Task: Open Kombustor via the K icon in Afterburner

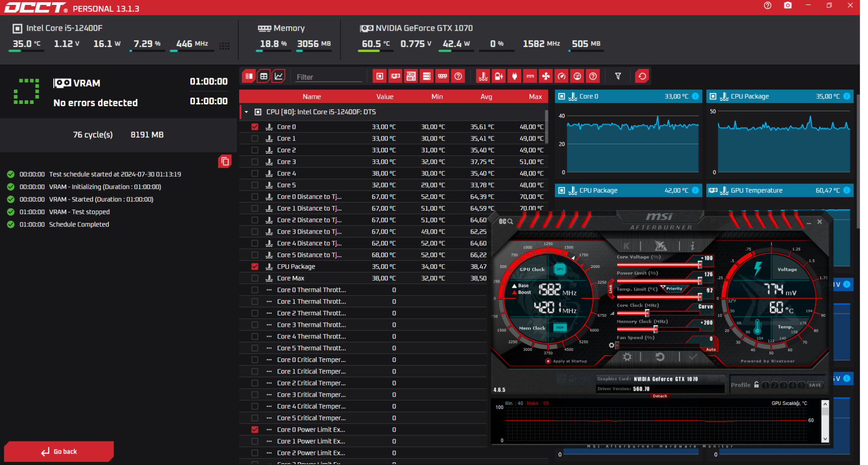Action: [x=627, y=246]
